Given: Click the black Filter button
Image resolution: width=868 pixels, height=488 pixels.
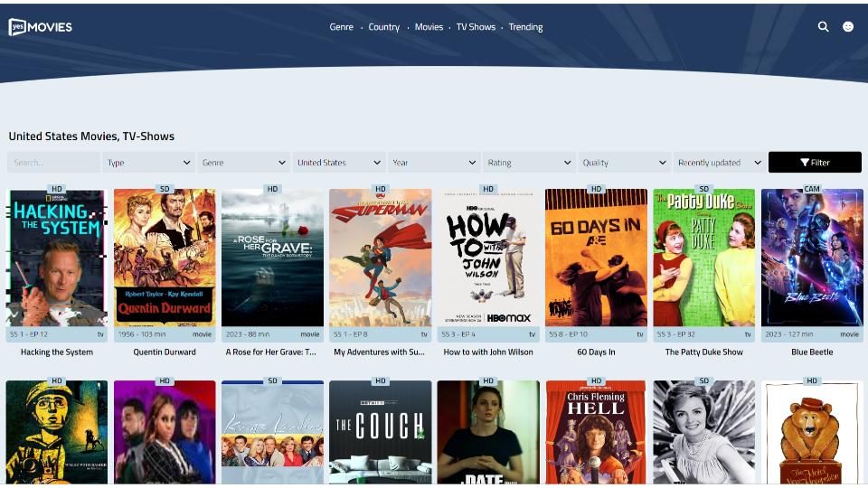Looking at the screenshot, I should point(815,163).
